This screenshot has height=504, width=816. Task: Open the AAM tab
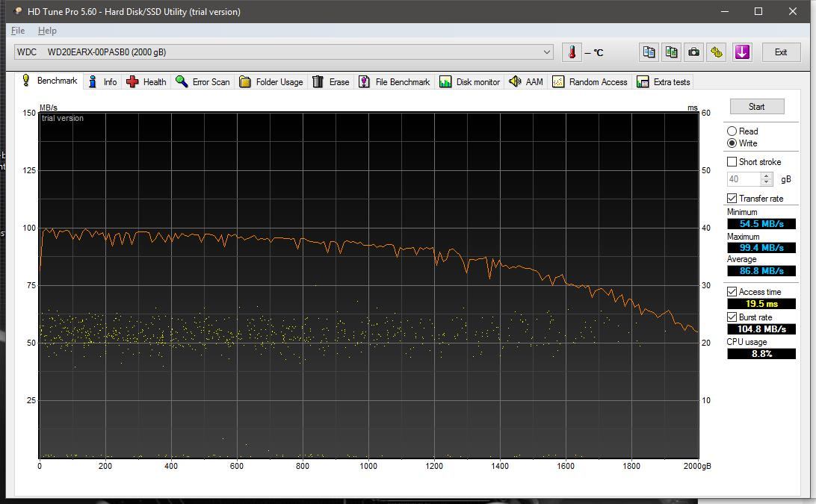click(526, 81)
